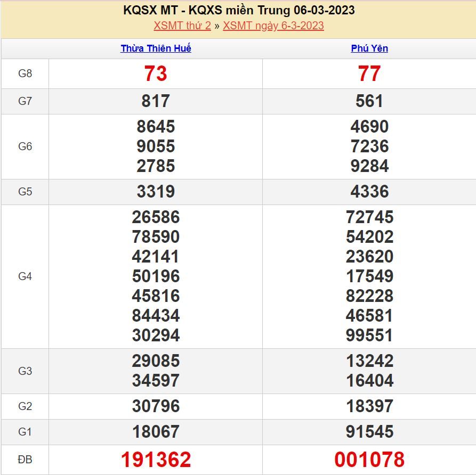Select G4 number 26586
The image size is (476, 475).
(156, 217)
